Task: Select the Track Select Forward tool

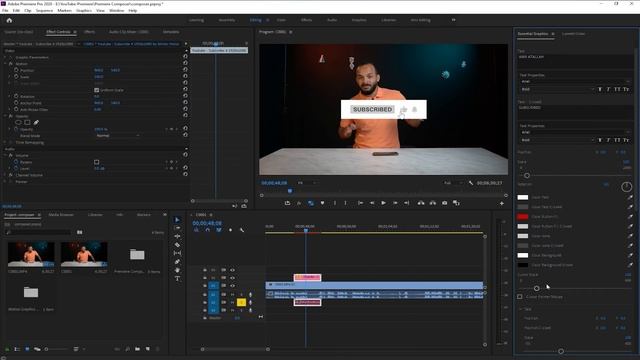Action: coord(177,228)
